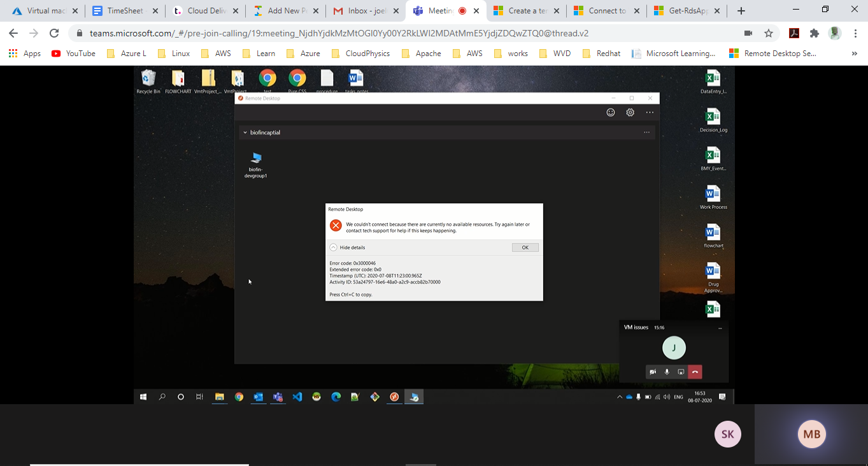Expand hidden bookmarks with the chevron
This screenshot has height=466, width=868.
pos(855,54)
